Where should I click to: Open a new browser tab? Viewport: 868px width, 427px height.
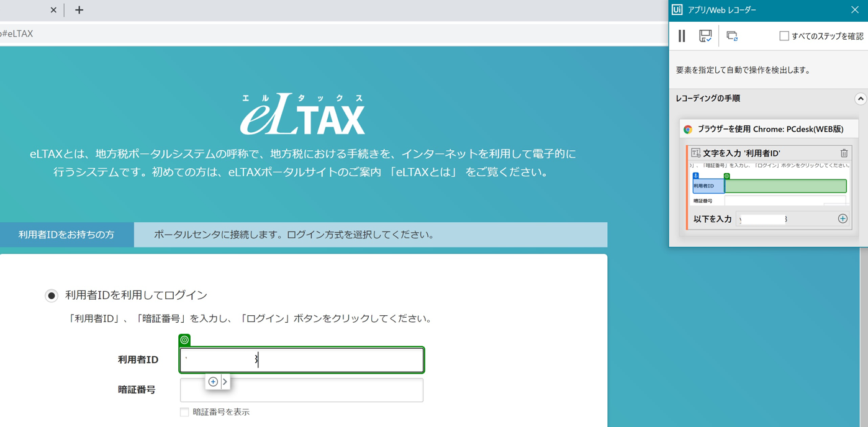pyautogui.click(x=79, y=10)
